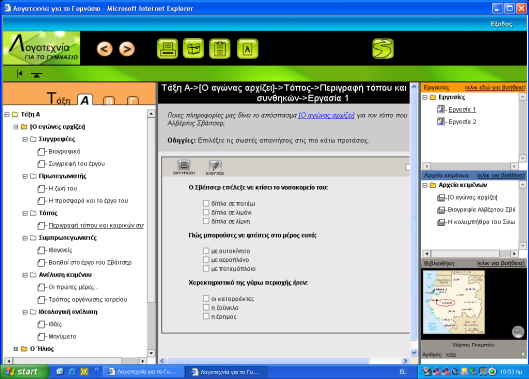Switch to the second taskbar Λογοτεχνία window

tap(226, 372)
